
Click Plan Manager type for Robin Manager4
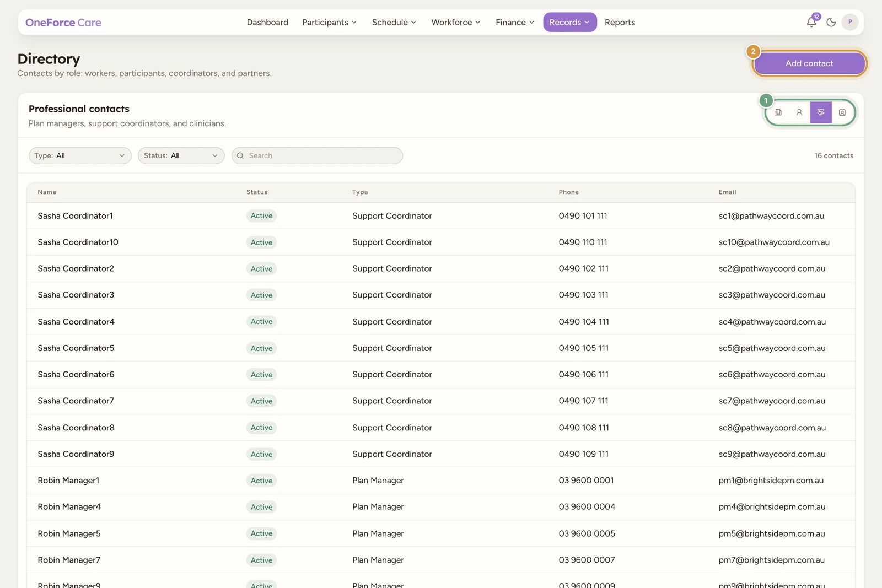pos(378,507)
